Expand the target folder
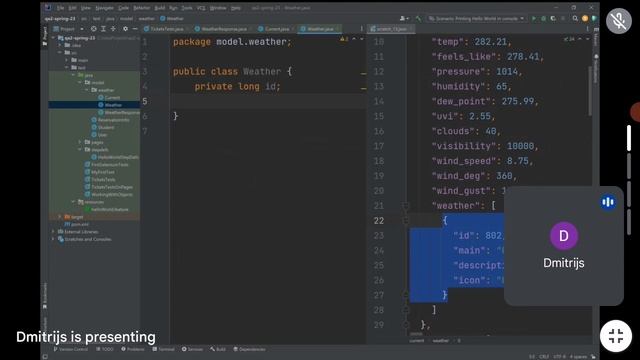This screenshot has width=640, height=360. tap(60, 217)
